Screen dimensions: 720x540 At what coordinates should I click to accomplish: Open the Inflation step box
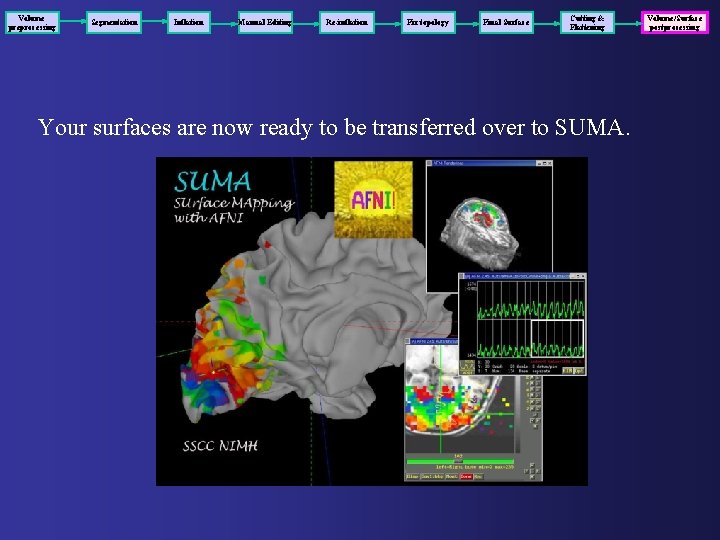tap(189, 22)
